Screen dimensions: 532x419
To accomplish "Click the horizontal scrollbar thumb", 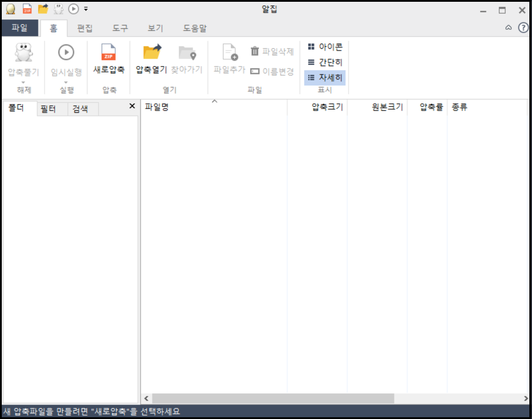I will (273, 398).
